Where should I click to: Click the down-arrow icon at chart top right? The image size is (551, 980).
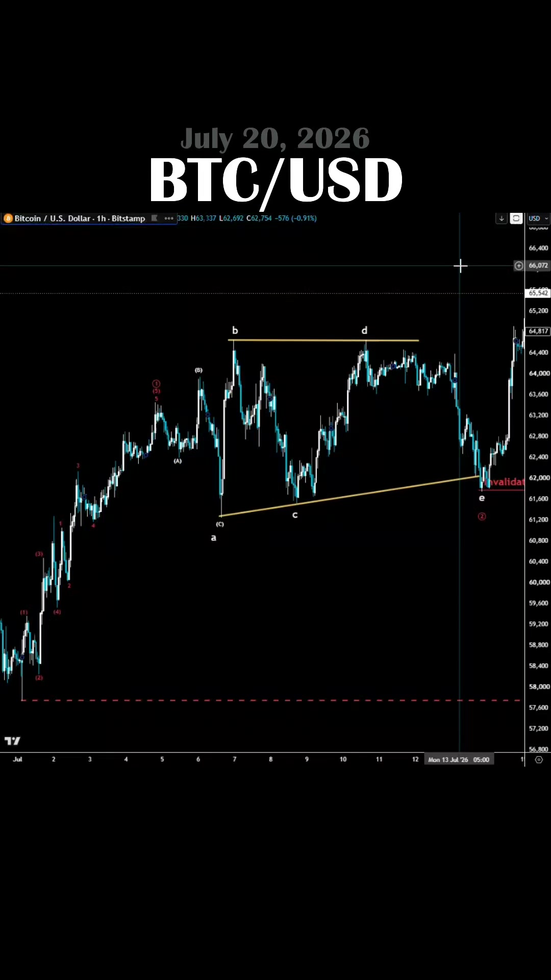coord(502,218)
